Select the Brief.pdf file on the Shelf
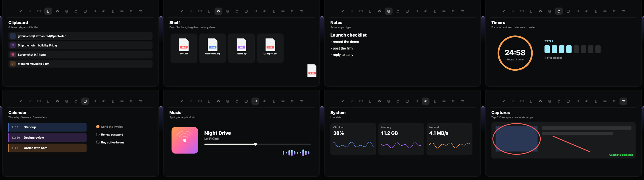The height and width of the screenshot is (180, 644). coord(184,48)
